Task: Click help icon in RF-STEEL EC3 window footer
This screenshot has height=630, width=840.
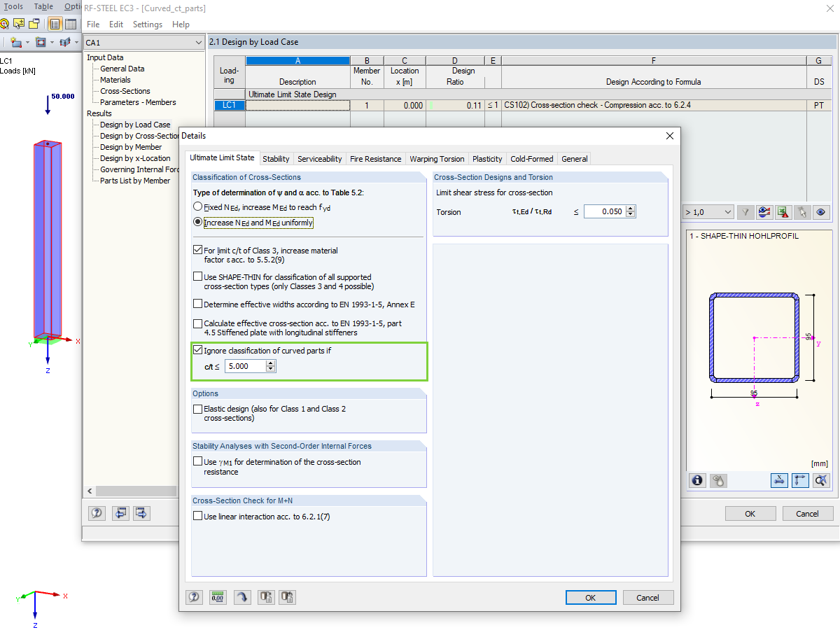Action: point(97,513)
